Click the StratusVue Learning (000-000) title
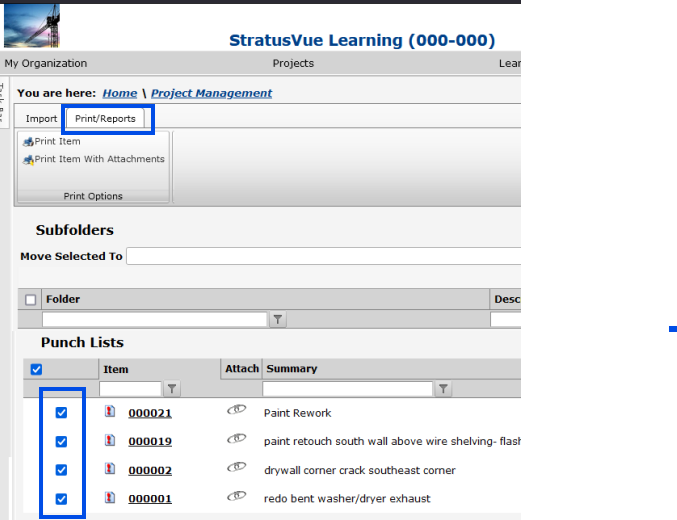 click(362, 41)
